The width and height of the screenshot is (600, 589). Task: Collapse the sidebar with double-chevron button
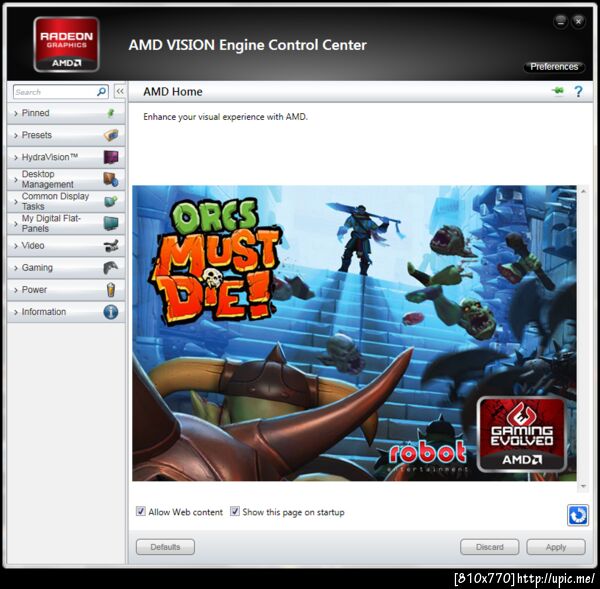(x=120, y=91)
